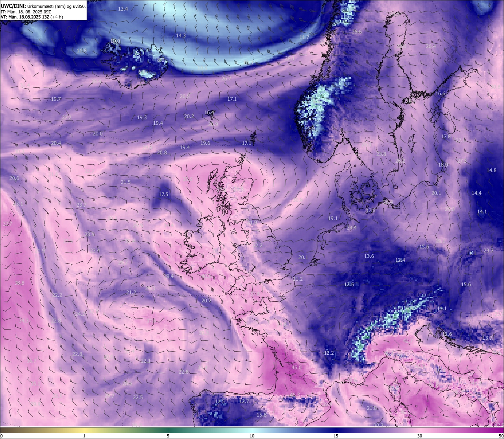Click the 'VT: Mán. 18.08.2025 13Z (+4 h)' line
The image size is (504, 439).
[32, 17]
